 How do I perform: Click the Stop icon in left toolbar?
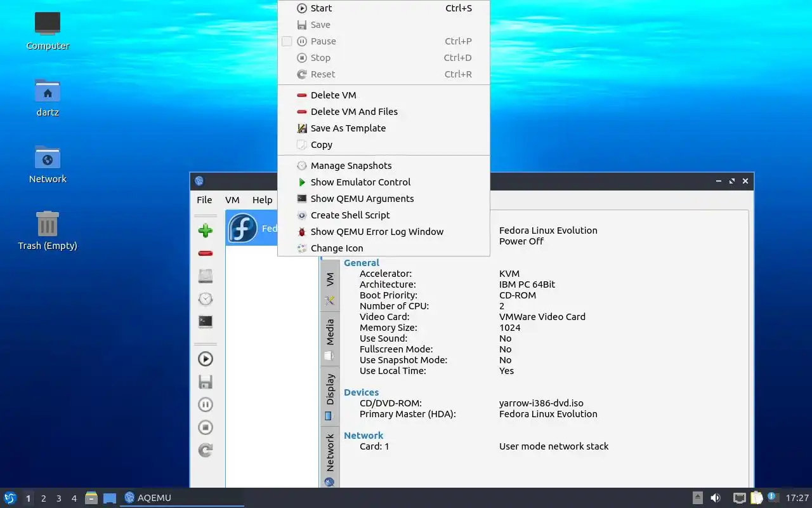click(x=205, y=427)
